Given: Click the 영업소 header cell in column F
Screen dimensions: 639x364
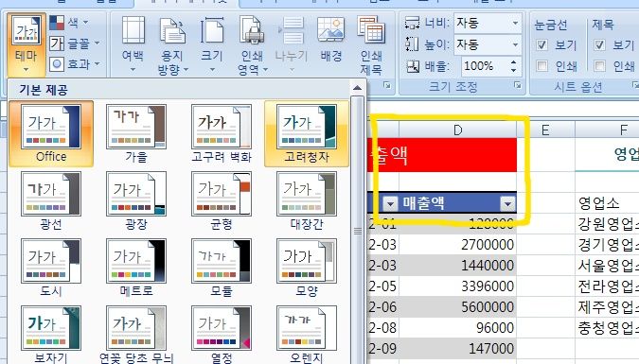Looking at the screenshot, I should pos(607,202).
